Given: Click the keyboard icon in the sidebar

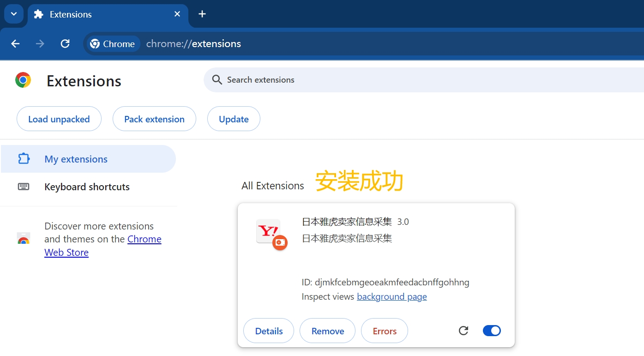Looking at the screenshot, I should click(x=24, y=187).
